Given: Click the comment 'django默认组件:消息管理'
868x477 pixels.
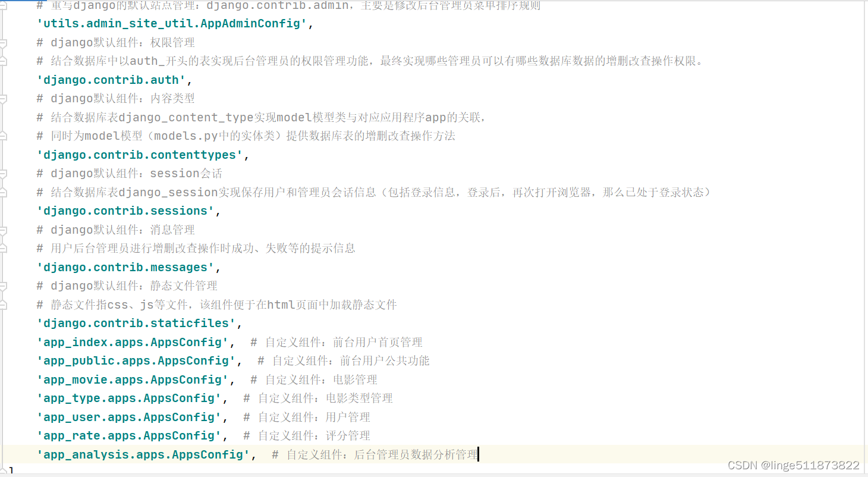Looking at the screenshot, I should click(116, 230).
